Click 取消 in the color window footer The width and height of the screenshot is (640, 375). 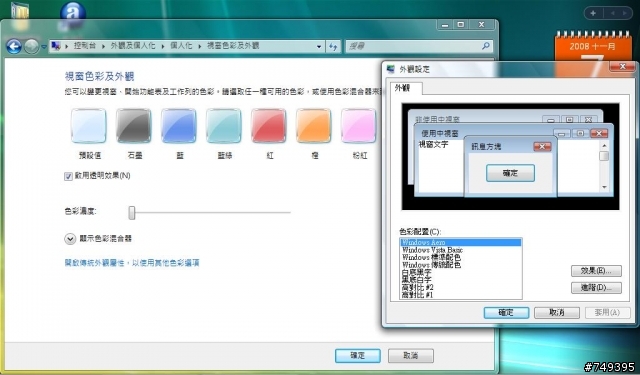pyautogui.click(x=411, y=355)
